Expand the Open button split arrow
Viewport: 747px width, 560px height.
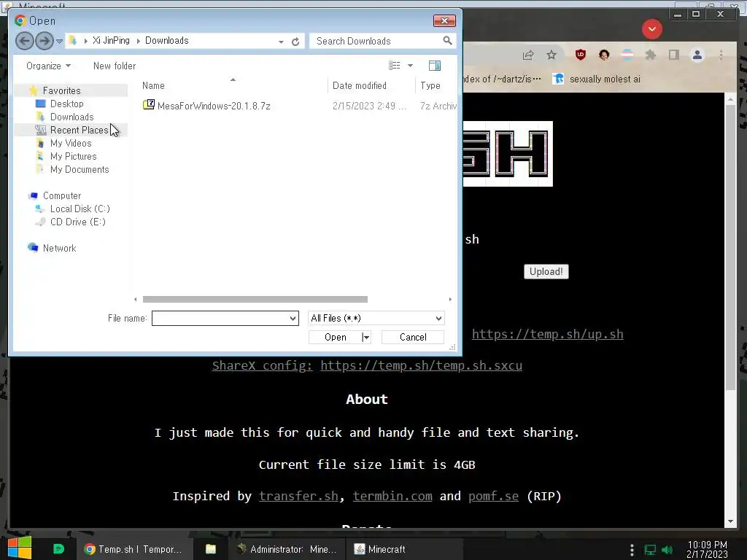click(x=366, y=337)
